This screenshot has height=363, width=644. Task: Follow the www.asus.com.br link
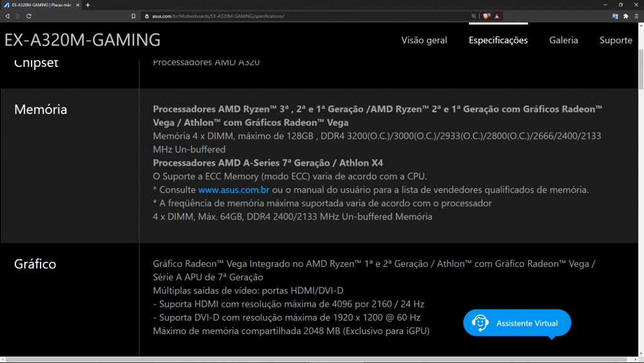coord(234,190)
